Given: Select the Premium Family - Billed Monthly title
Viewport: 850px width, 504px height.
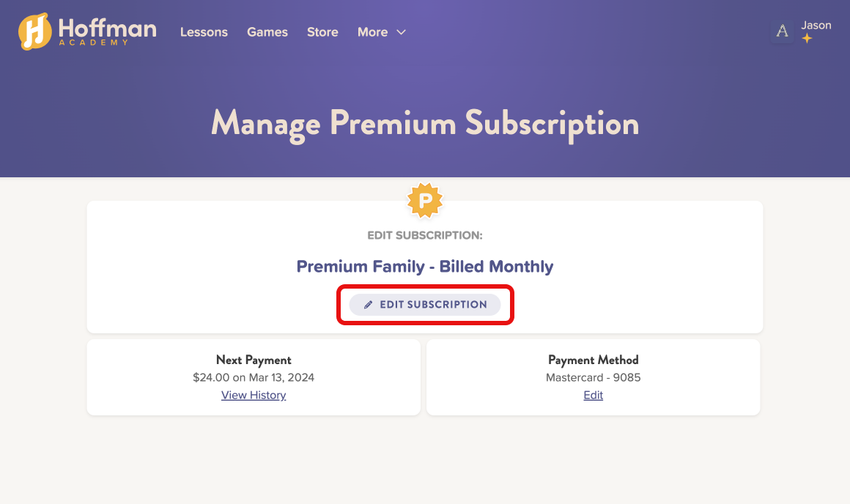Looking at the screenshot, I should 425,267.
